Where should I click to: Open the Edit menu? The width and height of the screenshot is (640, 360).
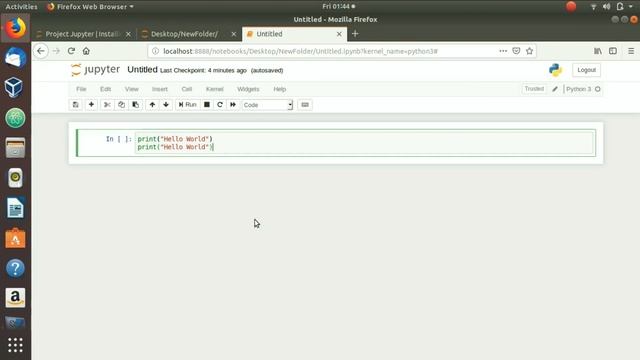(105, 89)
